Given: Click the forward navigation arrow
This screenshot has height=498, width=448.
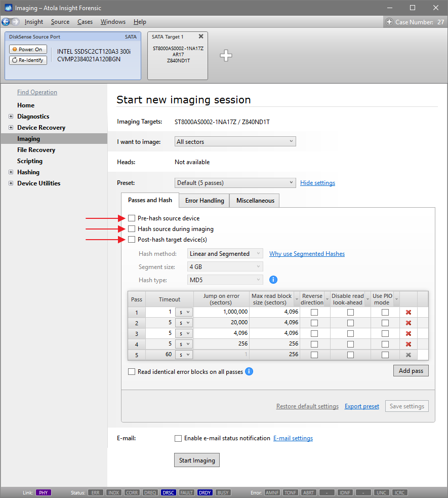Looking at the screenshot, I should pyautogui.click(x=15, y=22).
